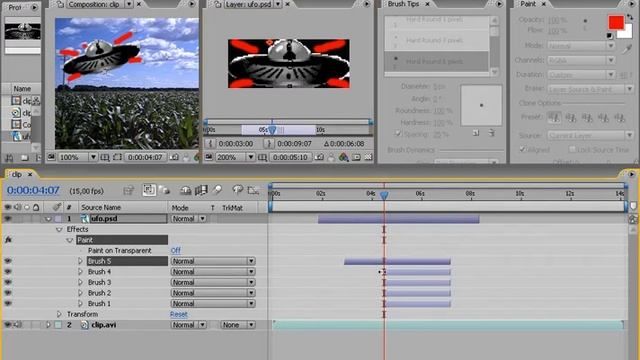This screenshot has width=640, height=360.
Task: Open Layer panel 200% zoom dropdown
Action: (235, 157)
